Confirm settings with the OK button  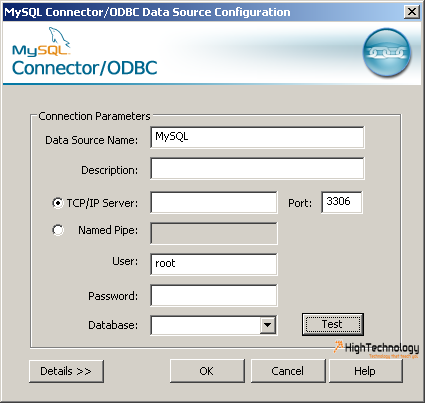207,371
